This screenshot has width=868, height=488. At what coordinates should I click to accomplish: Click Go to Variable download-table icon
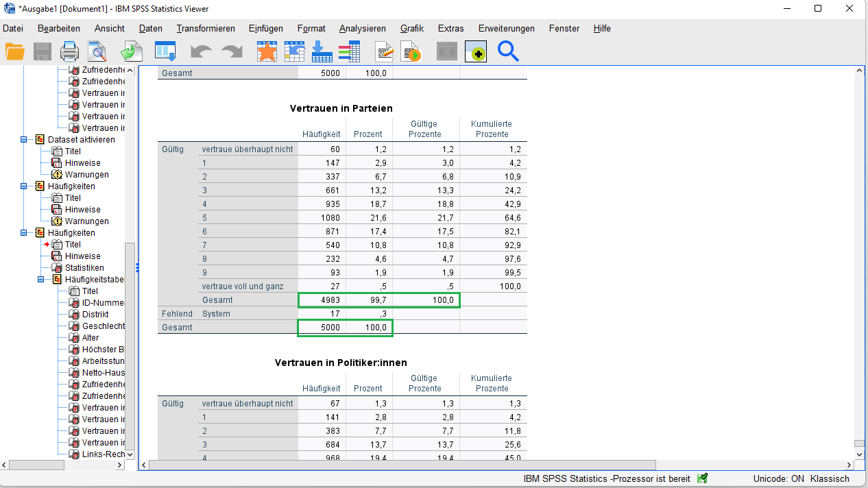click(322, 51)
